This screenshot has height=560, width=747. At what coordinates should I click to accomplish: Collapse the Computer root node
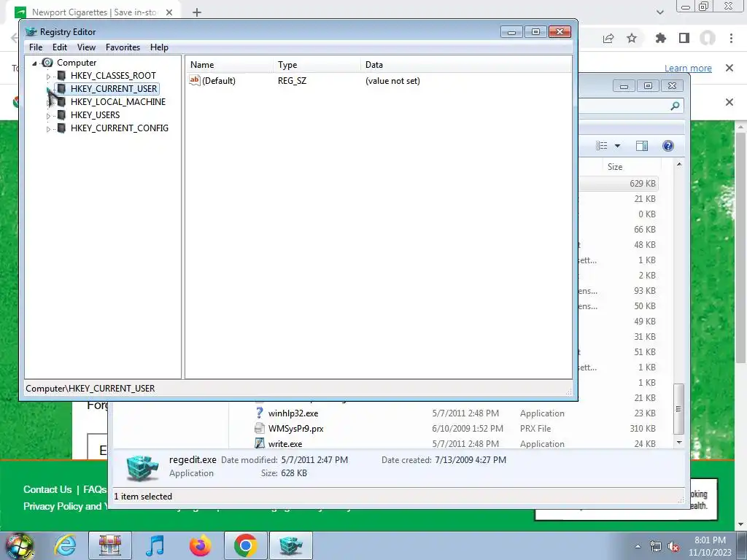[34, 63]
